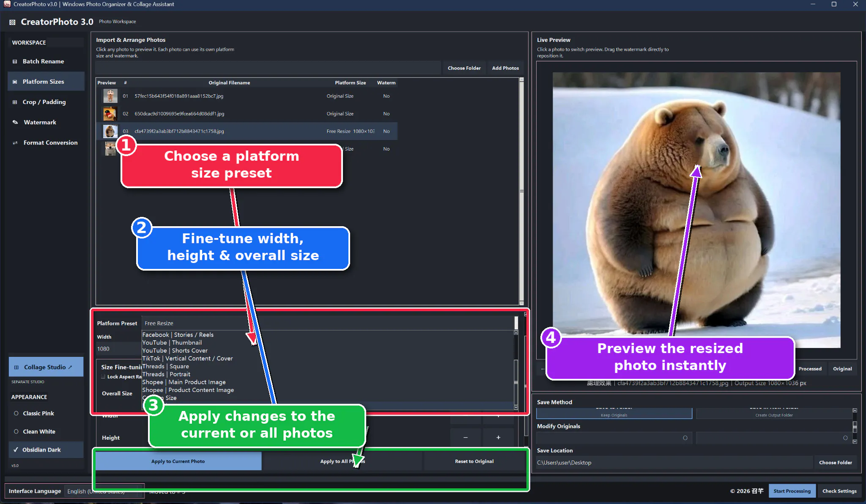Viewport: 866px width, 504px height.
Task: Click Start Processing button
Action: (x=792, y=491)
